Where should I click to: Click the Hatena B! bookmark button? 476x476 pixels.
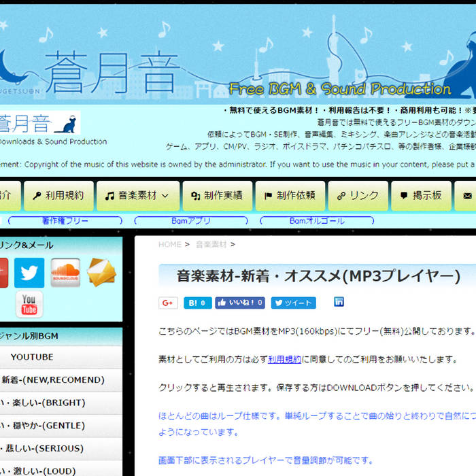197,303
